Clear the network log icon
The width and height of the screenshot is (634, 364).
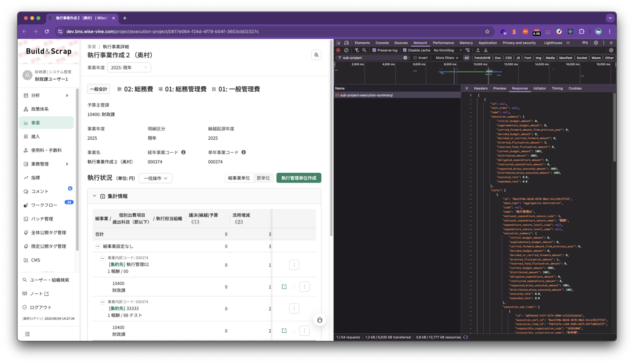[x=346, y=50]
